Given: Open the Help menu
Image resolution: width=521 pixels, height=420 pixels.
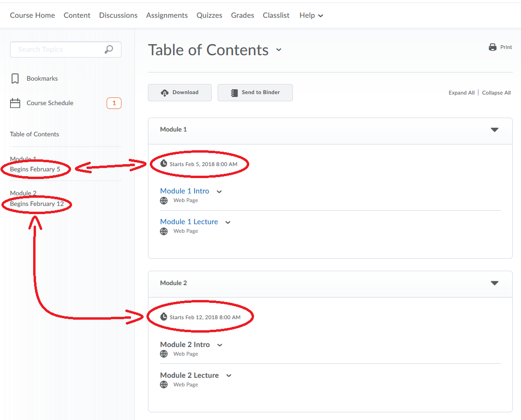Looking at the screenshot, I should coord(311,15).
